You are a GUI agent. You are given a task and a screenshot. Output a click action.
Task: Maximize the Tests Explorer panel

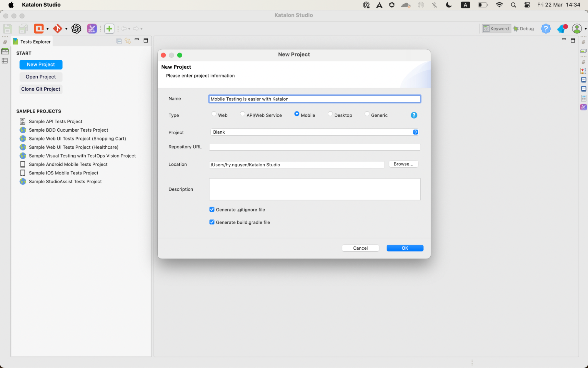point(146,41)
